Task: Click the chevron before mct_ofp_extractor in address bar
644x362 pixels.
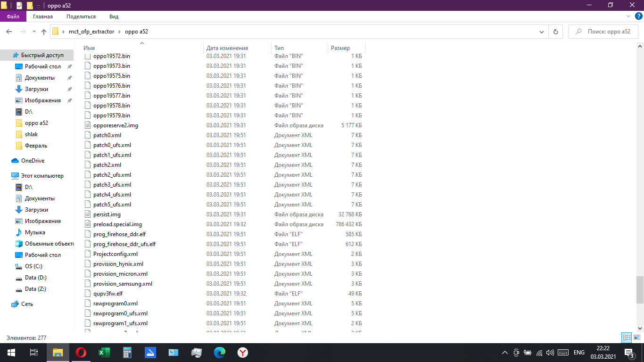Action: (x=63, y=32)
